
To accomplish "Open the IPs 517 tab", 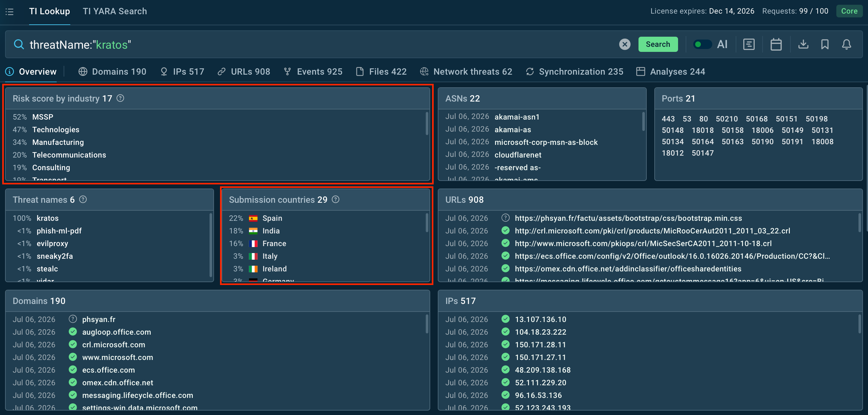I will tap(182, 72).
